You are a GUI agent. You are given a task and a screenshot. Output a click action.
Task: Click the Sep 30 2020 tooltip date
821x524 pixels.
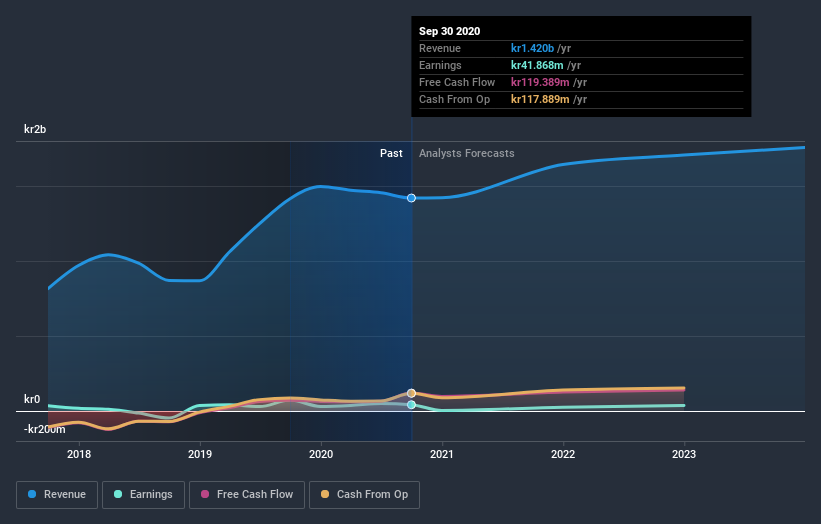449,31
